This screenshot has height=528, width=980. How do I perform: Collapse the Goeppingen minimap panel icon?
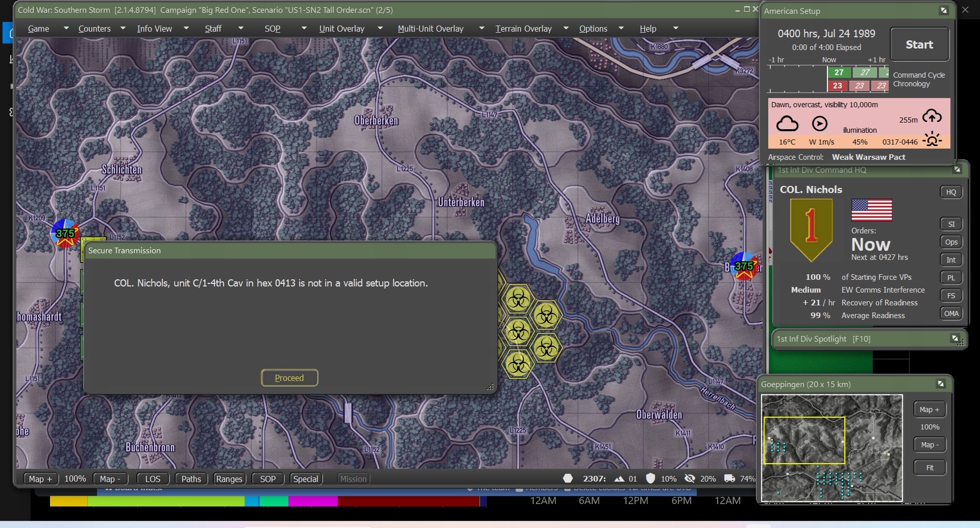(941, 383)
